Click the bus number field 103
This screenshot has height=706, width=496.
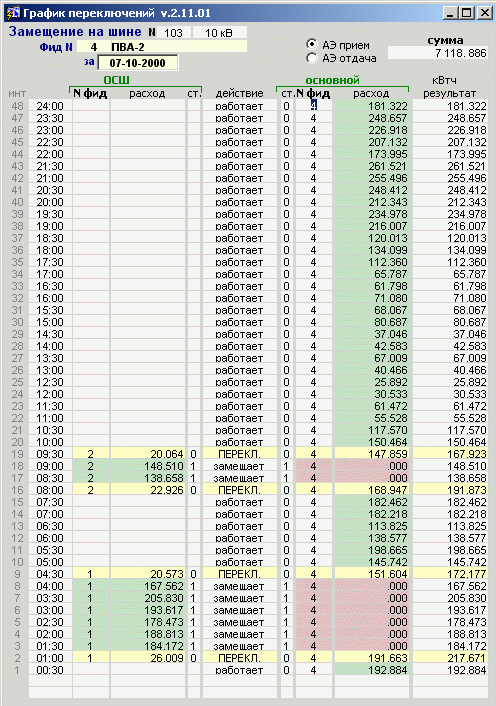pos(174,33)
